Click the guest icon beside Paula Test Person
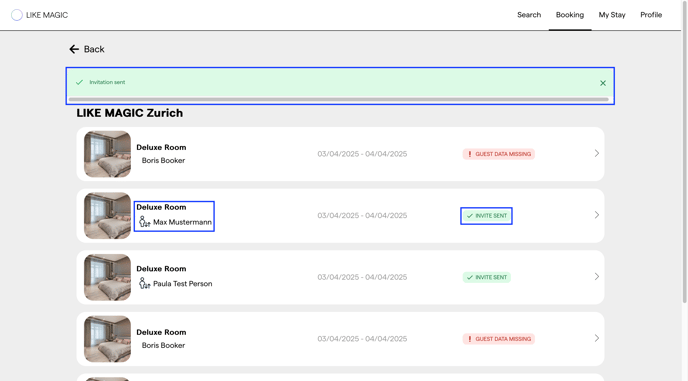This screenshot has height=381, width=688. point(144,283)
